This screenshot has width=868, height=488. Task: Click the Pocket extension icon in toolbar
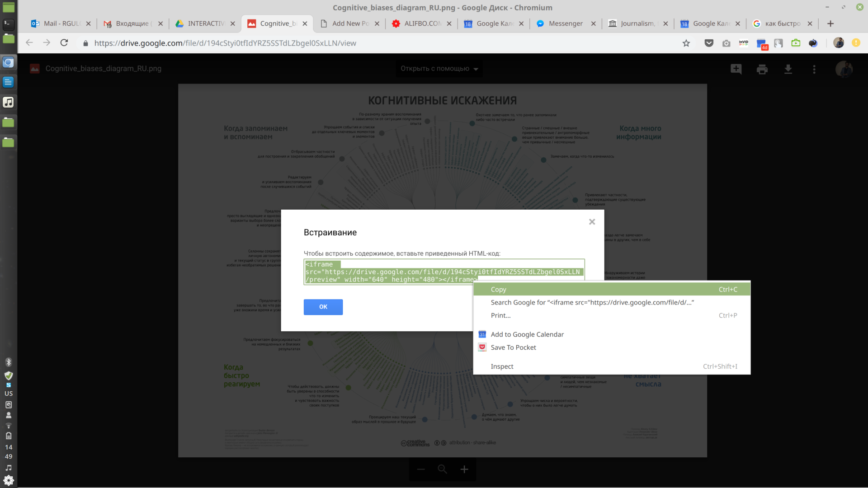pyautogui.click(x=709, y=43)
